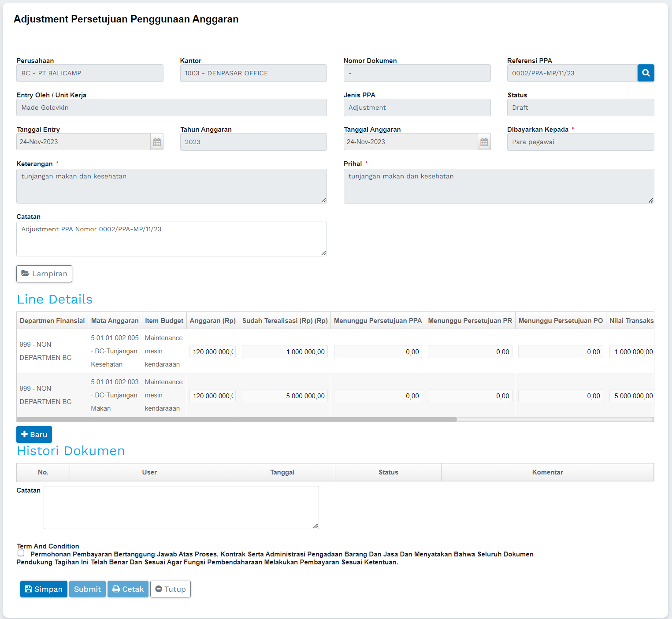The image size is (672, 619).
Task: Print the document using Cetak
Action: click(x=128, y=589)
